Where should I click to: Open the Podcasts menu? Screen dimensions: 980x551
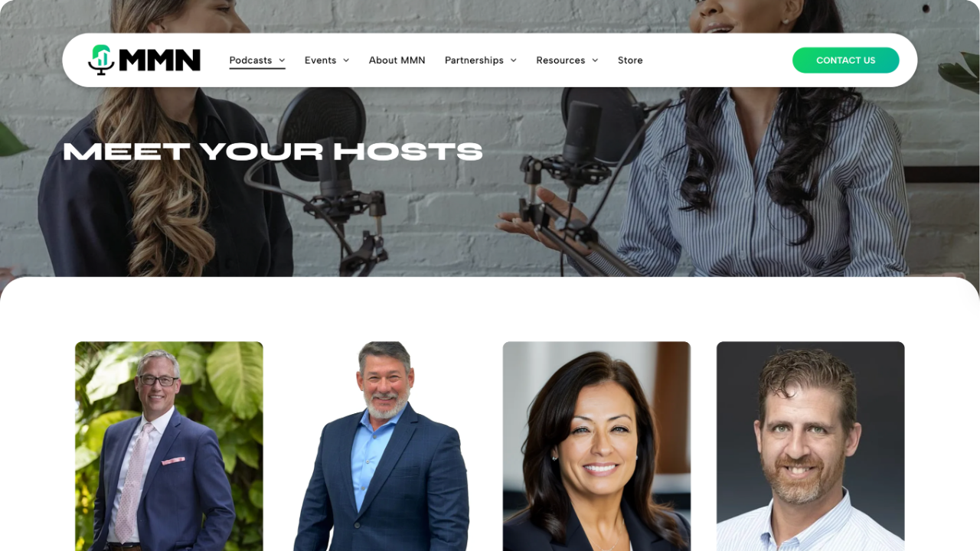pos(250,60)
